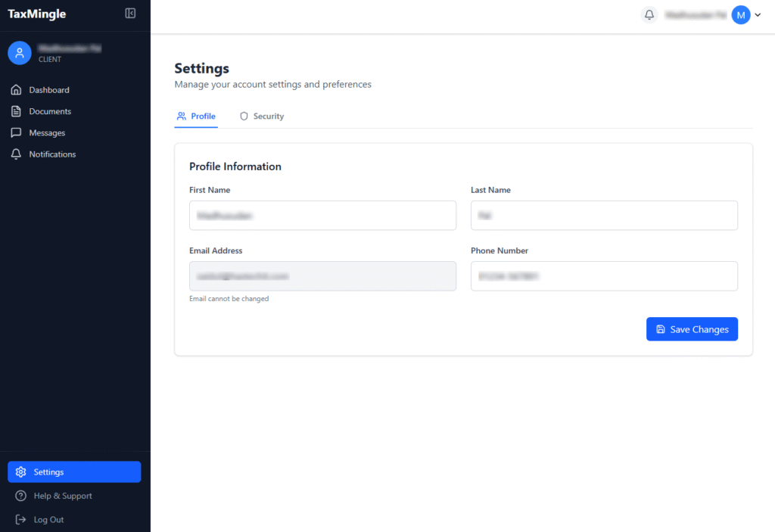The height and width of the screenshot is (532, 775).
Task: Open the blue M avatar account menu
Action: coord(740,15)
